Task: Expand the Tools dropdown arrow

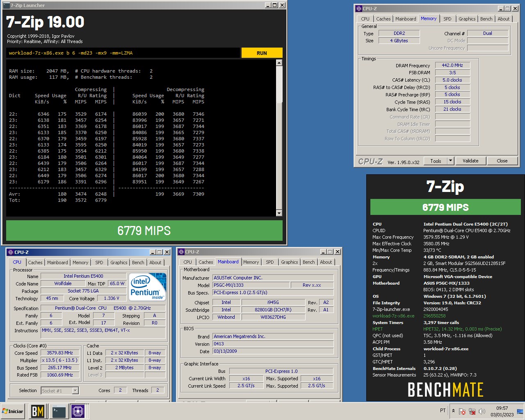Action: pos(450,161)
